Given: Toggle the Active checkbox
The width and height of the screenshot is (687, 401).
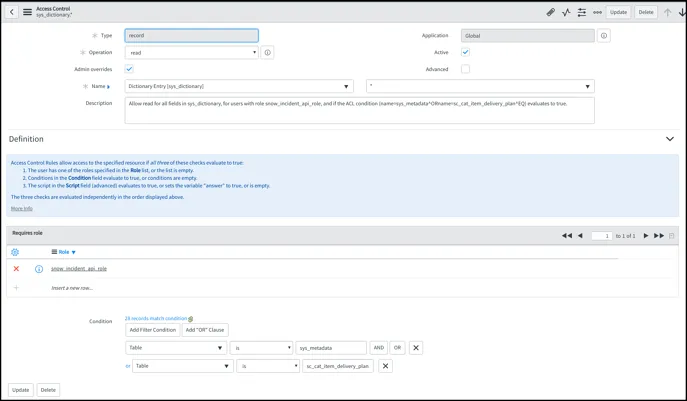Looking at the screenshot, I should 465,52.
